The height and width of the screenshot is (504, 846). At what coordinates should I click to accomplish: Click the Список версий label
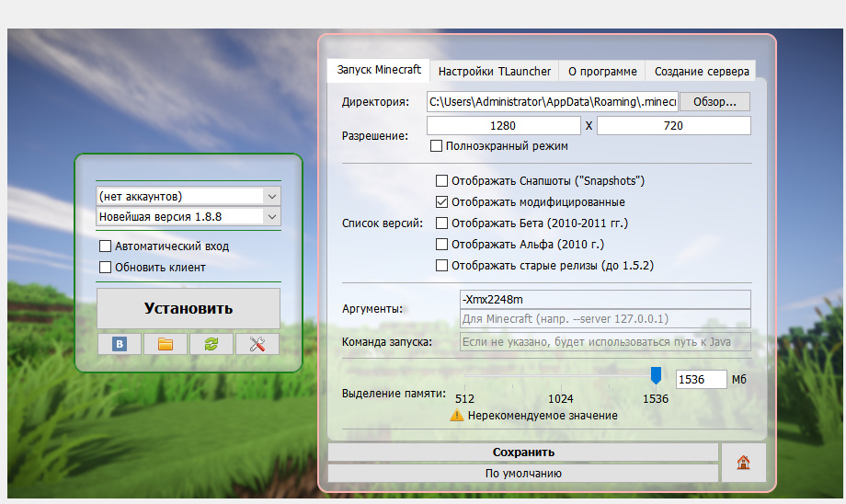382,223
